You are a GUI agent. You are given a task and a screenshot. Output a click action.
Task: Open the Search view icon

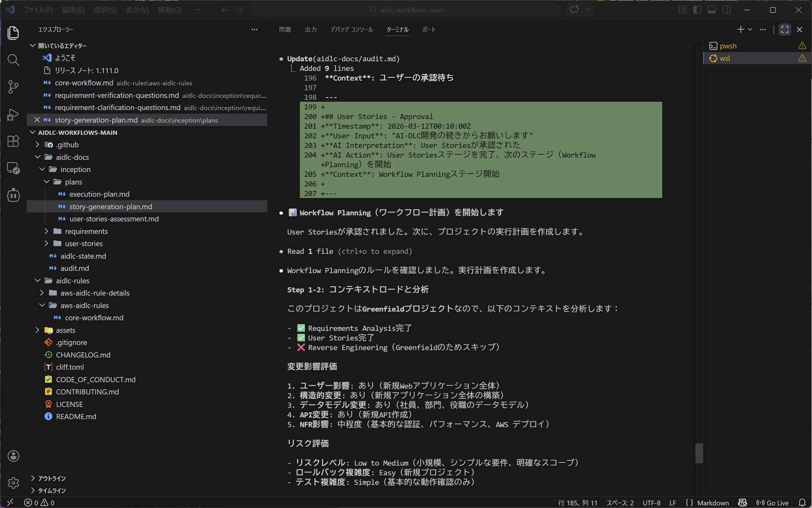[13, 60]
